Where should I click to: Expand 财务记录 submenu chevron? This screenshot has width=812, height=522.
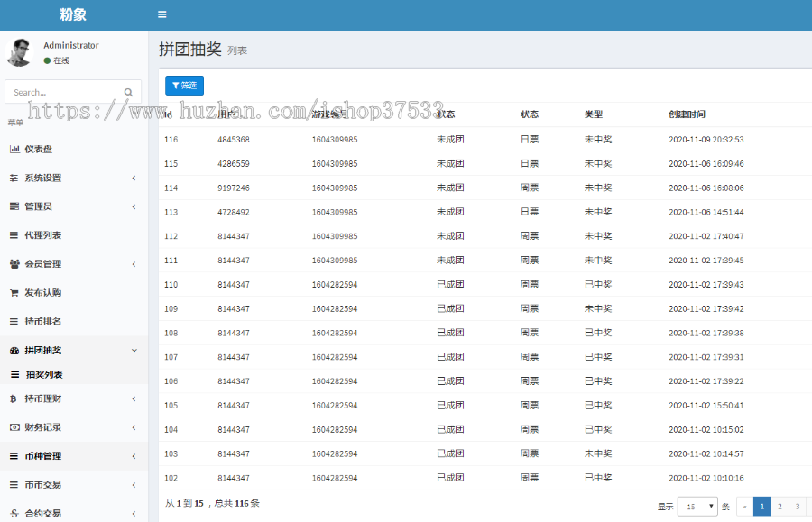click(134, 428)
